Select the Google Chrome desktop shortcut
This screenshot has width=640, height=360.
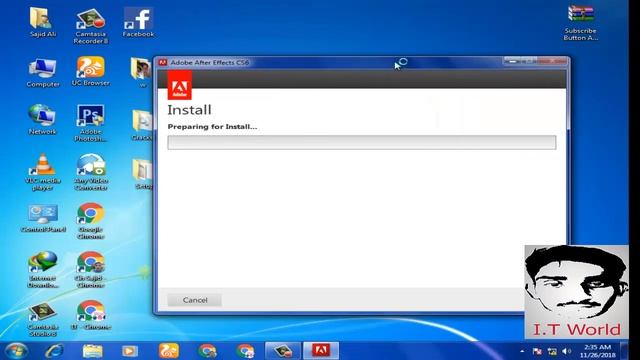[91, 221]
